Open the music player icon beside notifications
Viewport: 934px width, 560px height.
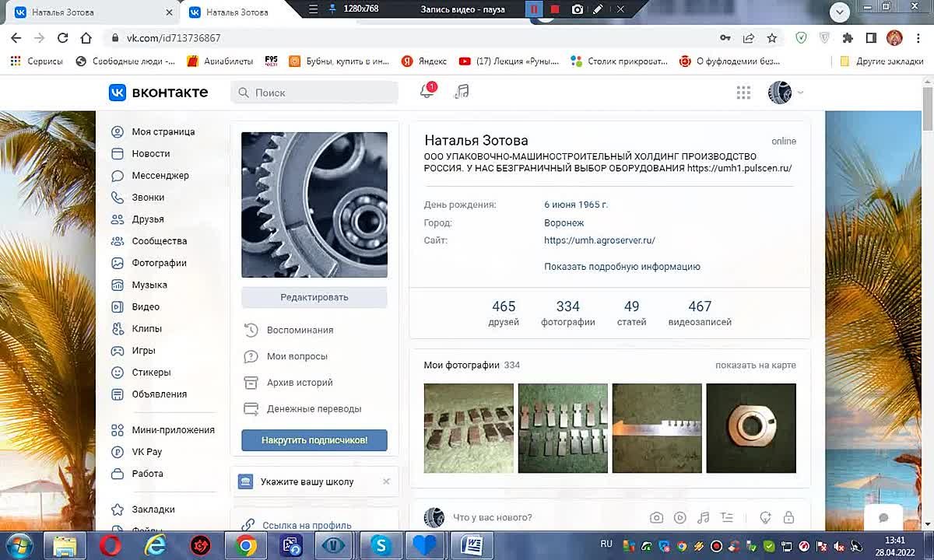pos(461,91)
